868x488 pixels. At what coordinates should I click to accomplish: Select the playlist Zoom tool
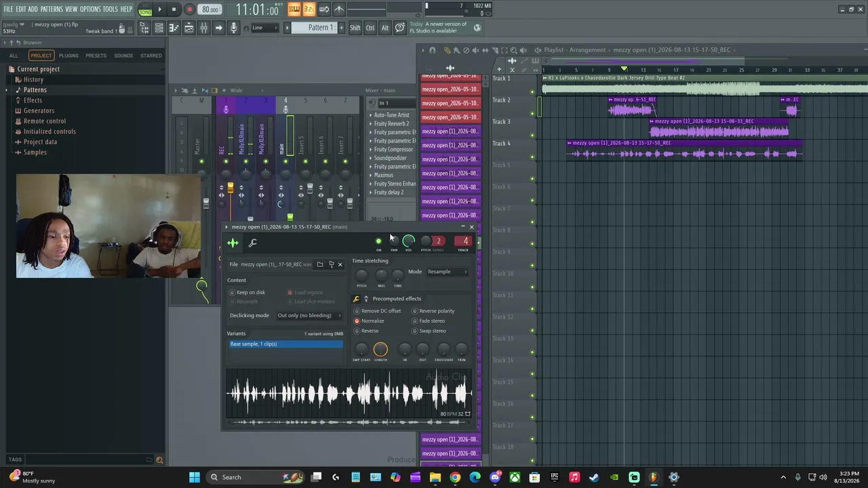tap(513, 50)
